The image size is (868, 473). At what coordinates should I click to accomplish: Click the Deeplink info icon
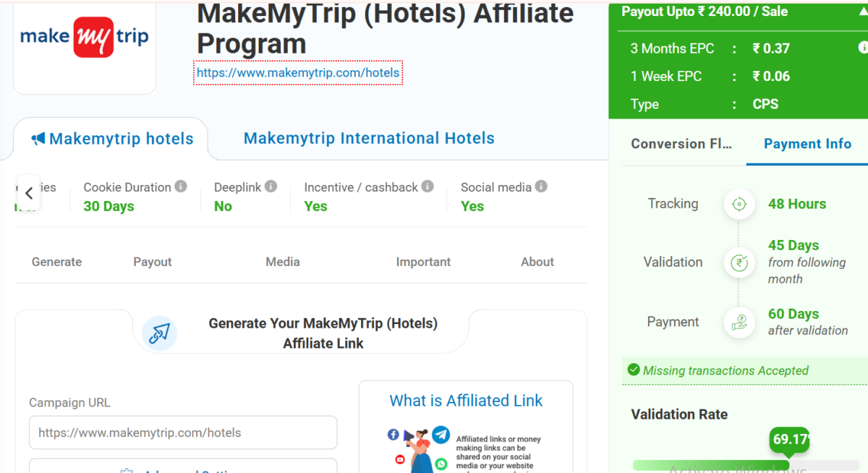271,187
